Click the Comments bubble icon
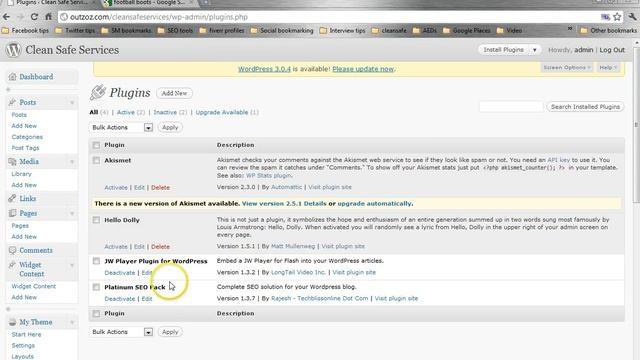This screenshot has height=360, width=640. point(12,250)
